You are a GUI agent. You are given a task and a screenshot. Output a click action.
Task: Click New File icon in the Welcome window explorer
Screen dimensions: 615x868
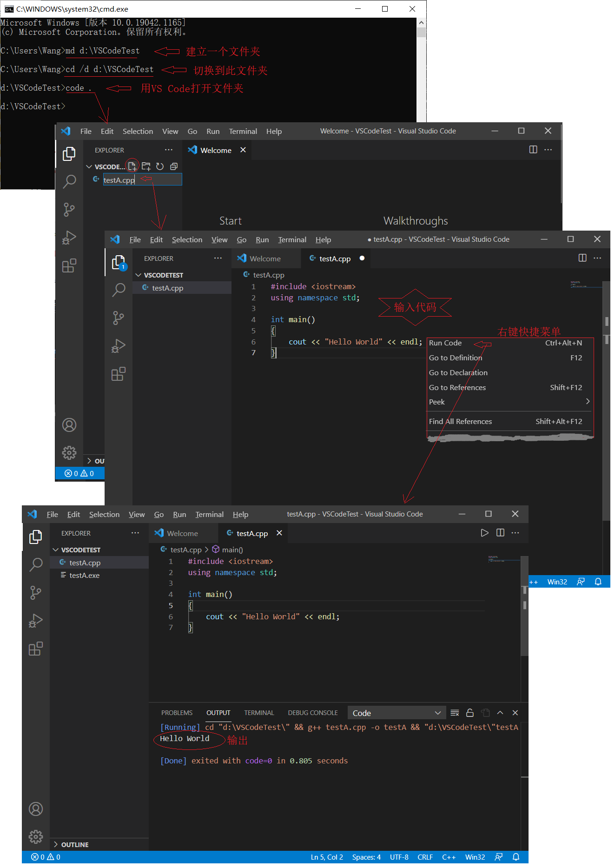coord(132,166)
